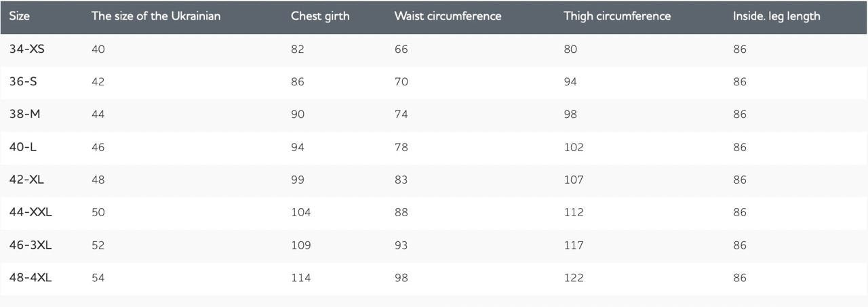Image resolution: width=868 pixels, height=307 pixels.
Task: Select chest girth value 99
Action: [x=298, y=180]
